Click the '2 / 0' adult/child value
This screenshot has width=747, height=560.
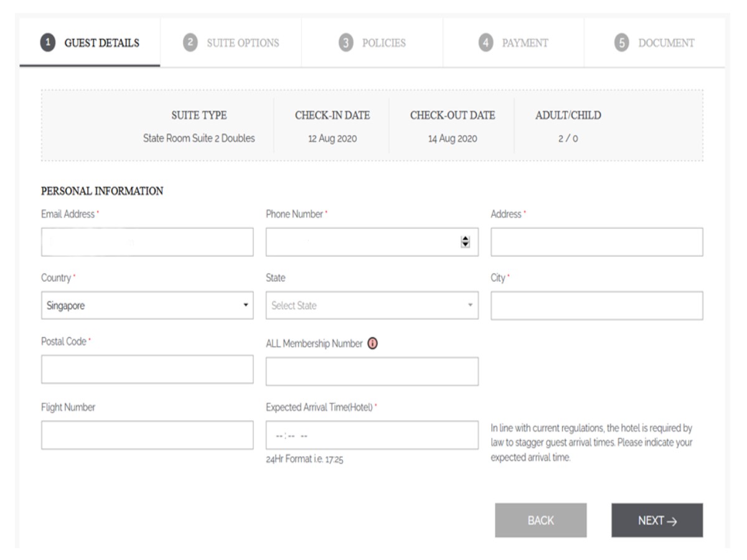pos(568,139)
